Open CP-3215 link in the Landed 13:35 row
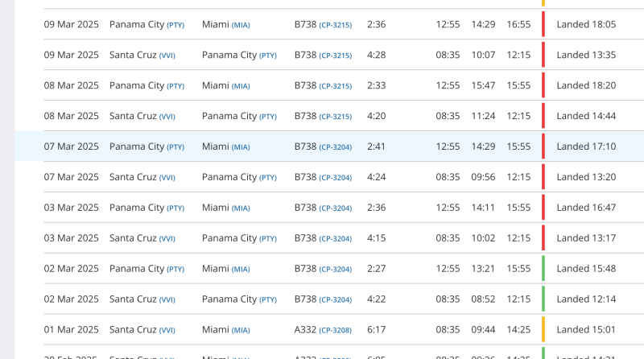The width and height of the screenshot is (644, 359). point(336,56)
